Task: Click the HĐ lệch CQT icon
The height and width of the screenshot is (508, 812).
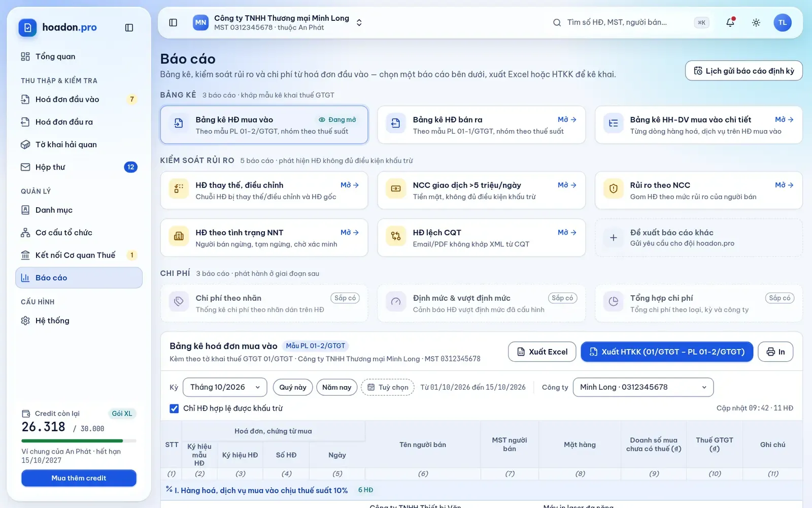Action: (396, 236)
